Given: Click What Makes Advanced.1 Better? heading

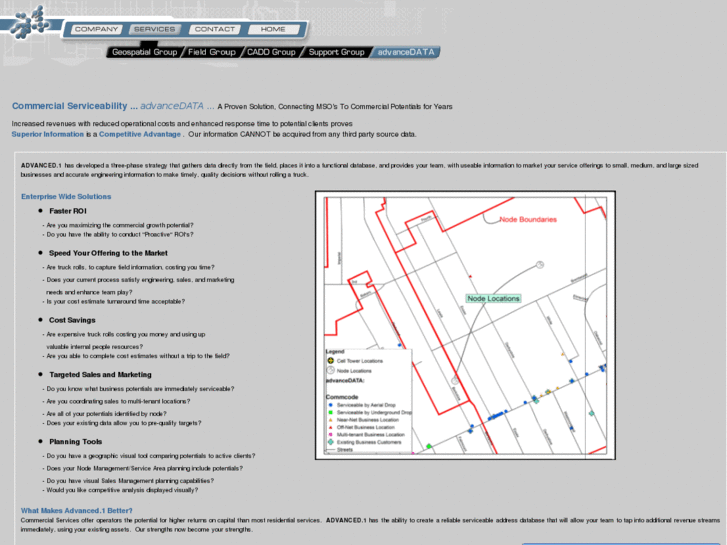Looking at the screenshot, I should click(x=77, y=510).
